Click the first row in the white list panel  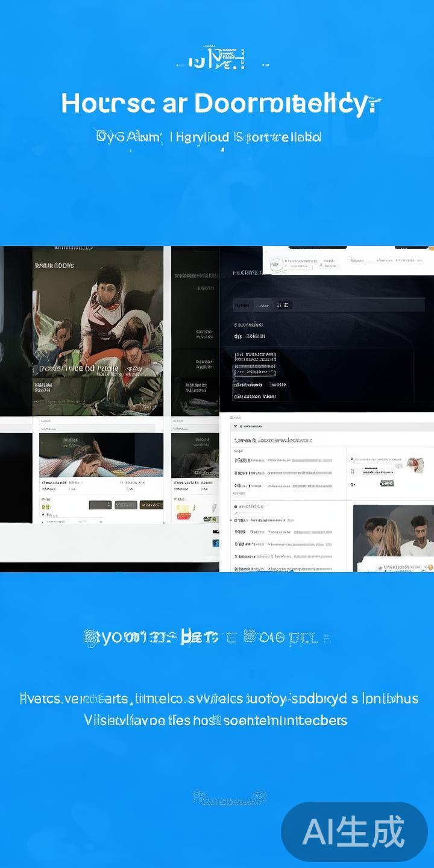pos(283,460)
